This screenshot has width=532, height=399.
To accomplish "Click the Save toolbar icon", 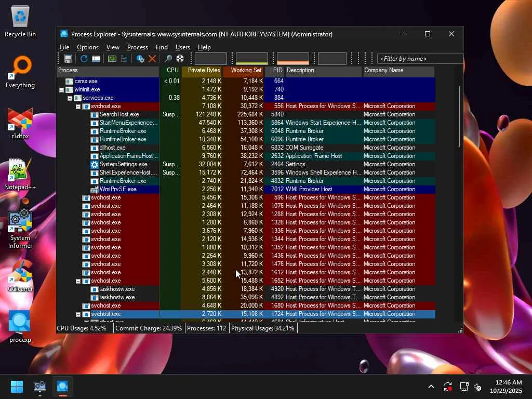I will pyautogui.click(x=68, y=59).
